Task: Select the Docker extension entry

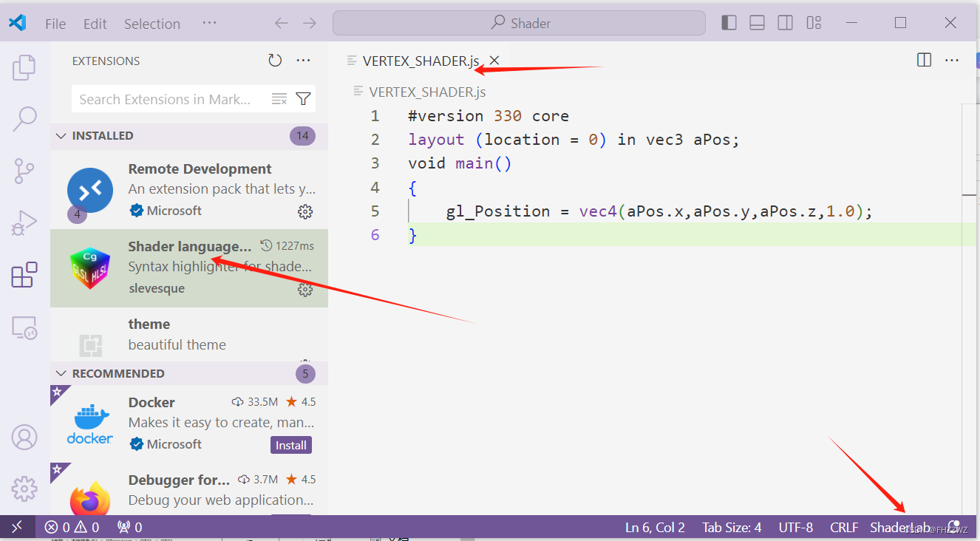Action: pos(188,423)
